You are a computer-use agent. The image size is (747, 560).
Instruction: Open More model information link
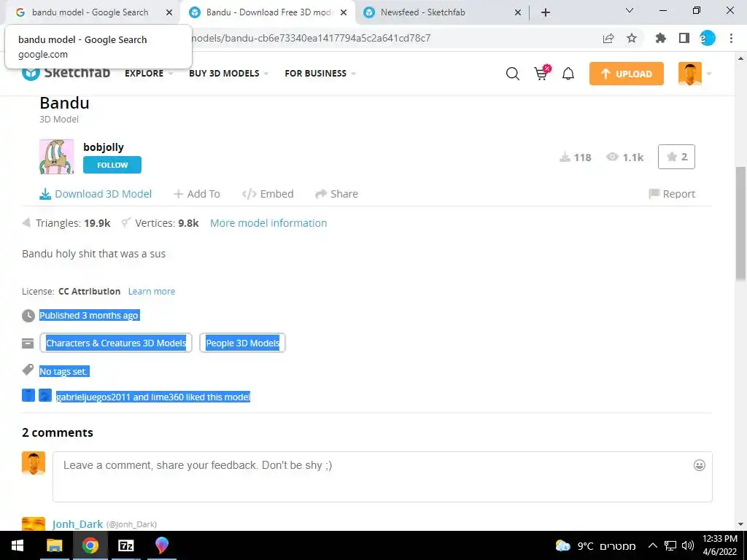click(x=268, y=223)
